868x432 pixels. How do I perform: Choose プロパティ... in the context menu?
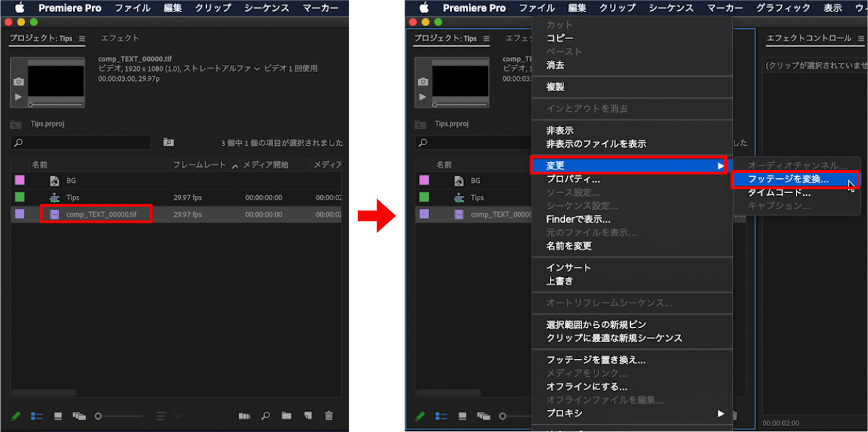(573, 179)
